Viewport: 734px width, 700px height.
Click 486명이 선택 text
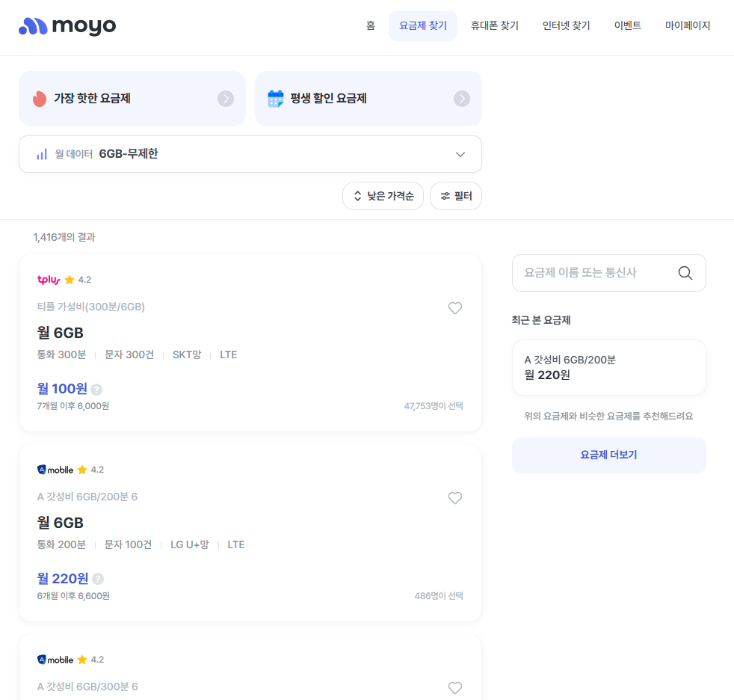pyautogui.click(x=439, y=596)
